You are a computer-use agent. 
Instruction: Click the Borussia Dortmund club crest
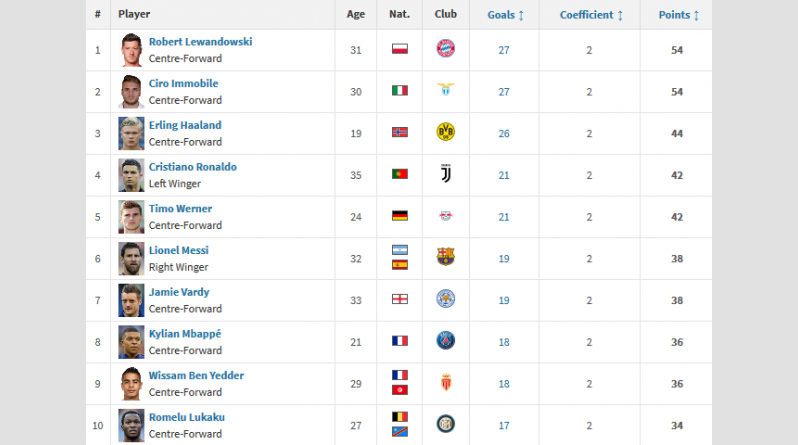[x=445, y=132]
